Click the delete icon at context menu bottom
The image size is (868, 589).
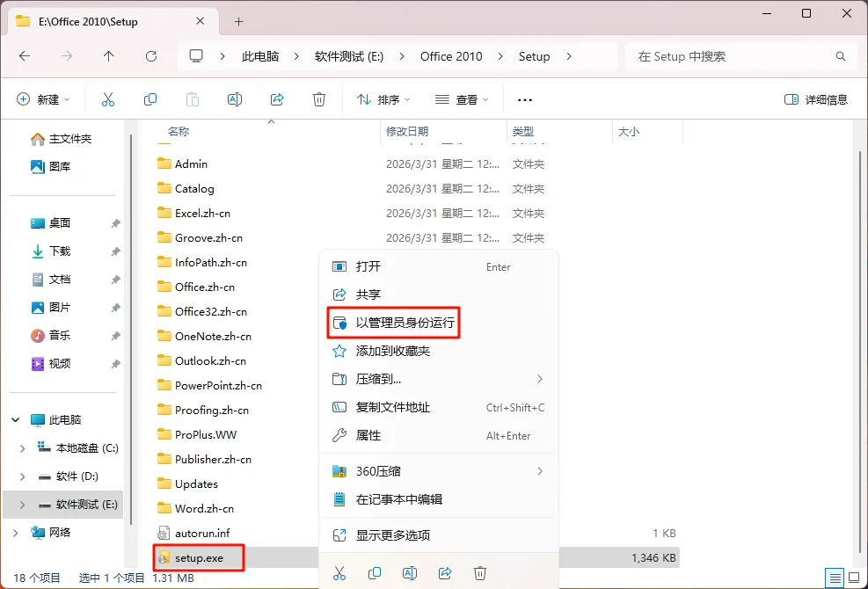click(480, 573)
